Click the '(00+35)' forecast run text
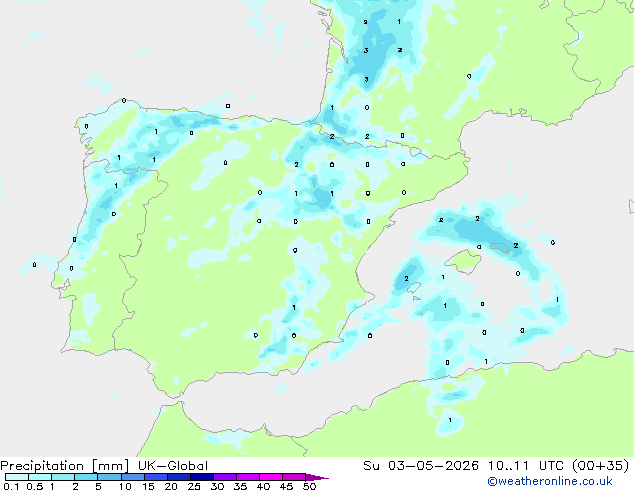 (601, 466)
